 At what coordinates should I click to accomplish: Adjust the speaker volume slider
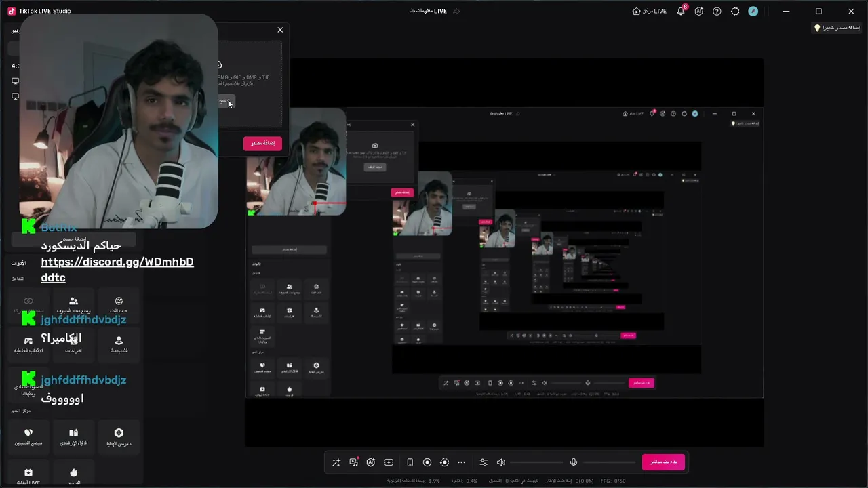pyautogui.click(x=536, y=462)
